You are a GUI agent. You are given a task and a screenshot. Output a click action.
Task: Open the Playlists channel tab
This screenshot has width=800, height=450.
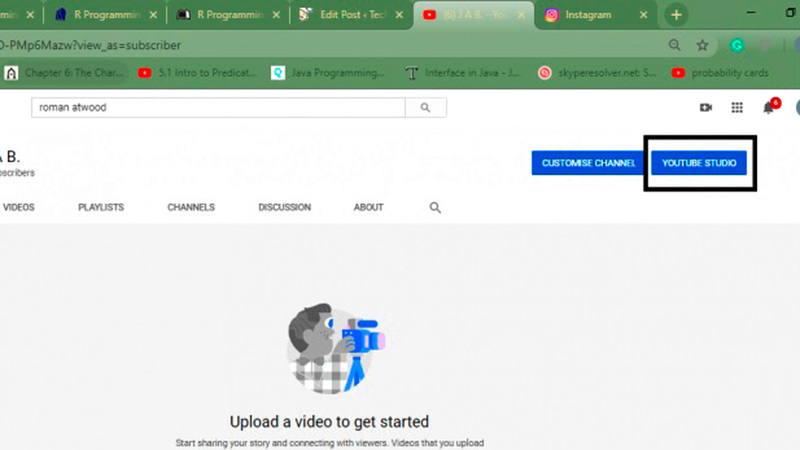coord(101,208)
